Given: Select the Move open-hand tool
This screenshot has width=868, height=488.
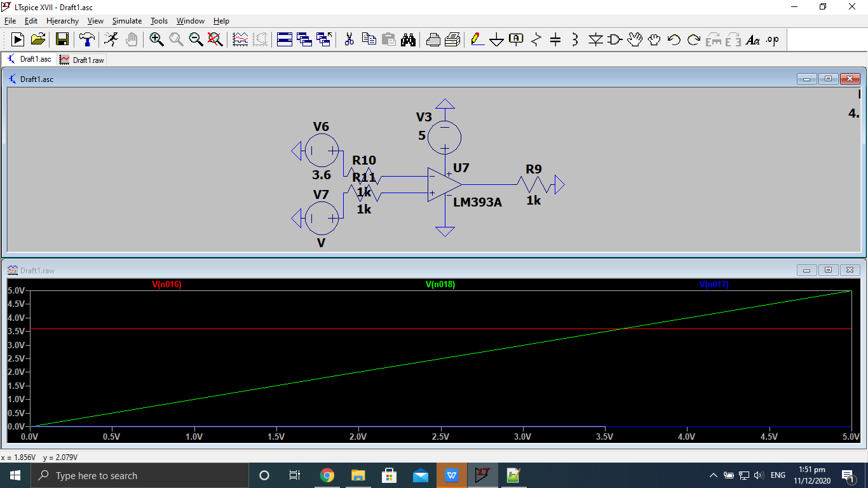Looking at the screenshot, I should 635,39.
